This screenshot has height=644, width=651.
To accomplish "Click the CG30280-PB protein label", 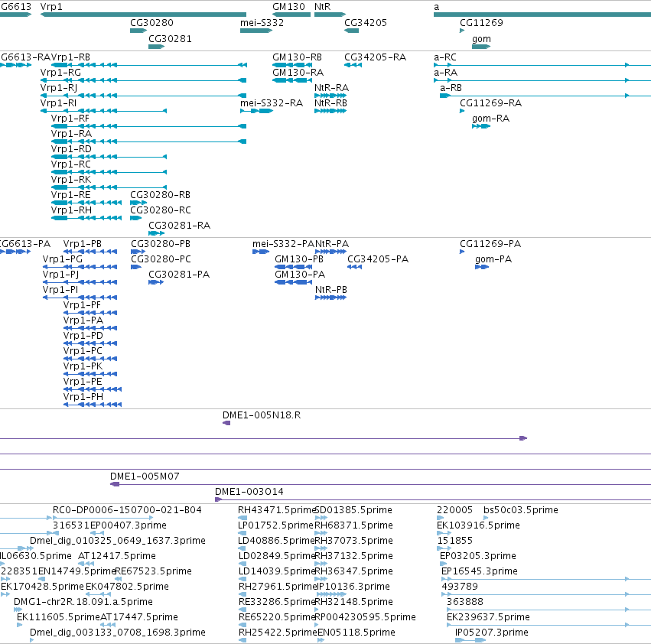I will (161, 244).
